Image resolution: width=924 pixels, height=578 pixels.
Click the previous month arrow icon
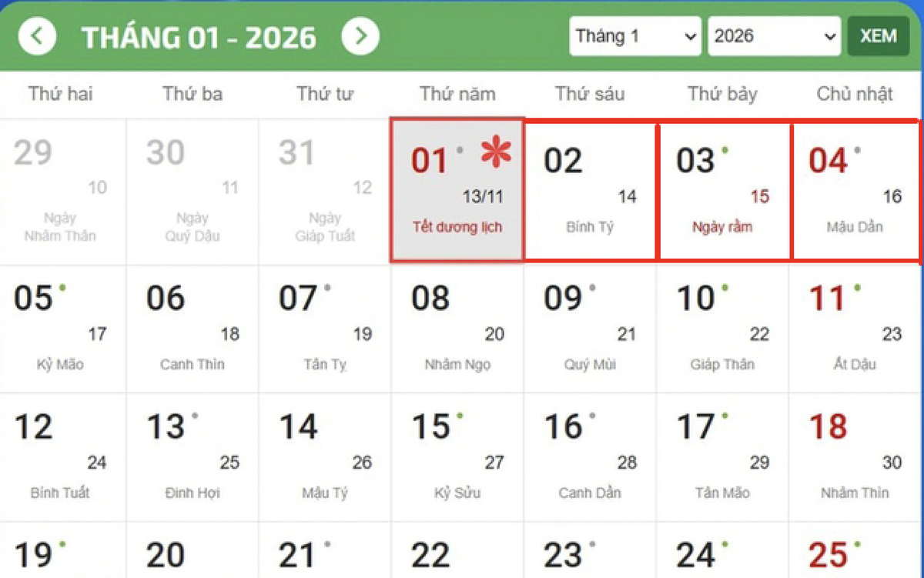[37, 35]
